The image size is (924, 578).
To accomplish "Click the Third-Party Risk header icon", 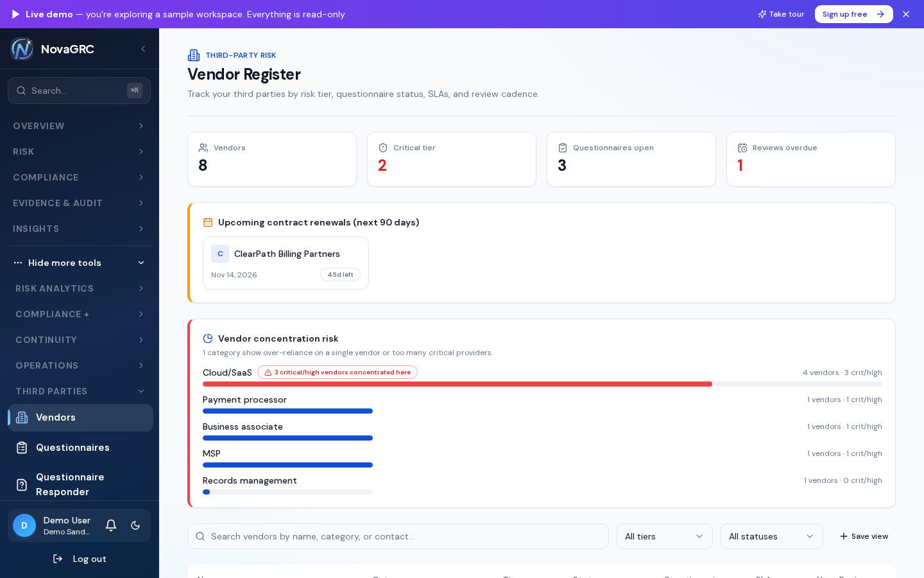I will coord(194,55).
